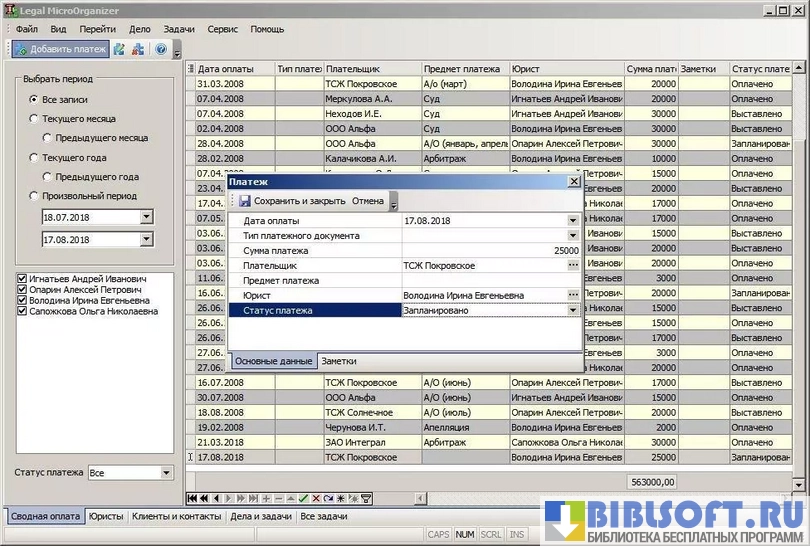Toggle the Сапожкова Ольга Николаевна checkbox
This screenshot has height=546, width=810.
(23, 311)
